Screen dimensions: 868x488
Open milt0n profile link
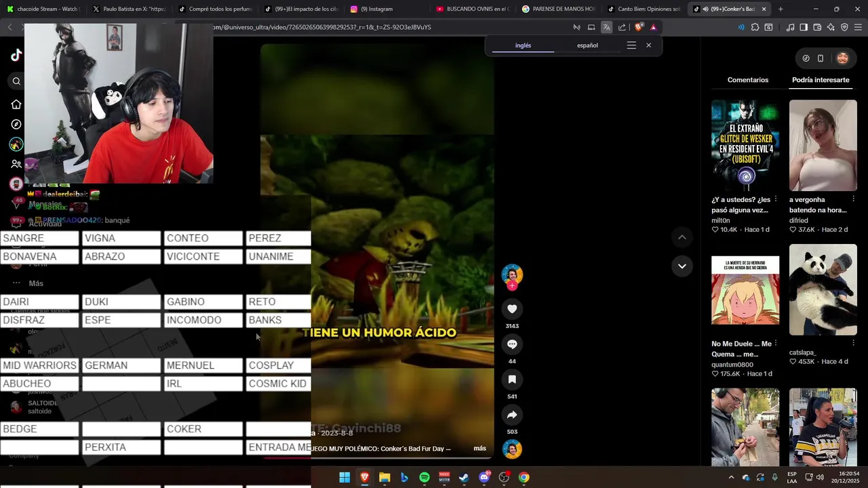click(721, 220)
